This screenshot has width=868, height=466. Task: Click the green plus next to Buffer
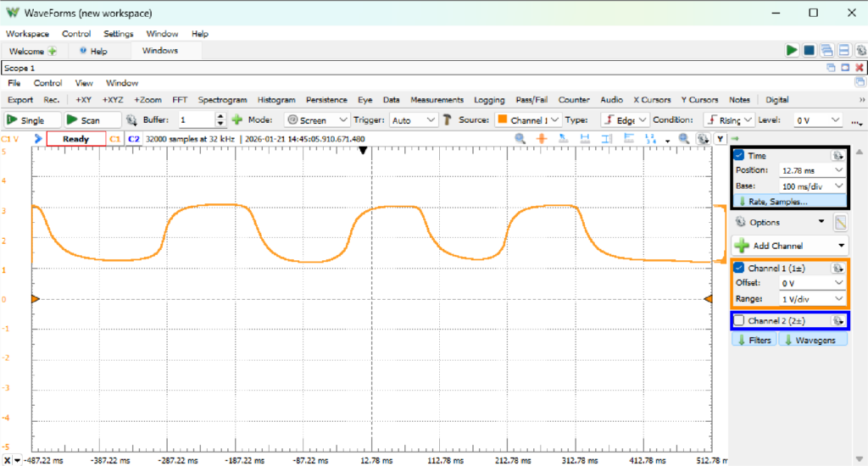237,120
